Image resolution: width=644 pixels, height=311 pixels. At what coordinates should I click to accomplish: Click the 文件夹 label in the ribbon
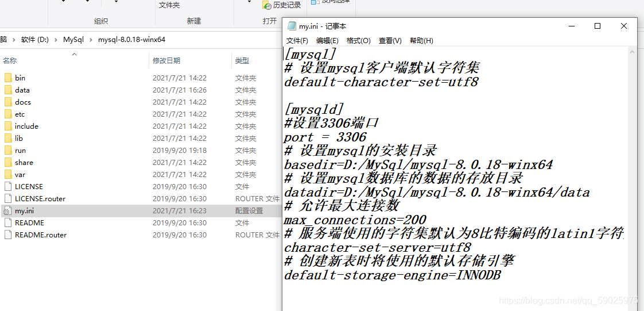(169, 5)
